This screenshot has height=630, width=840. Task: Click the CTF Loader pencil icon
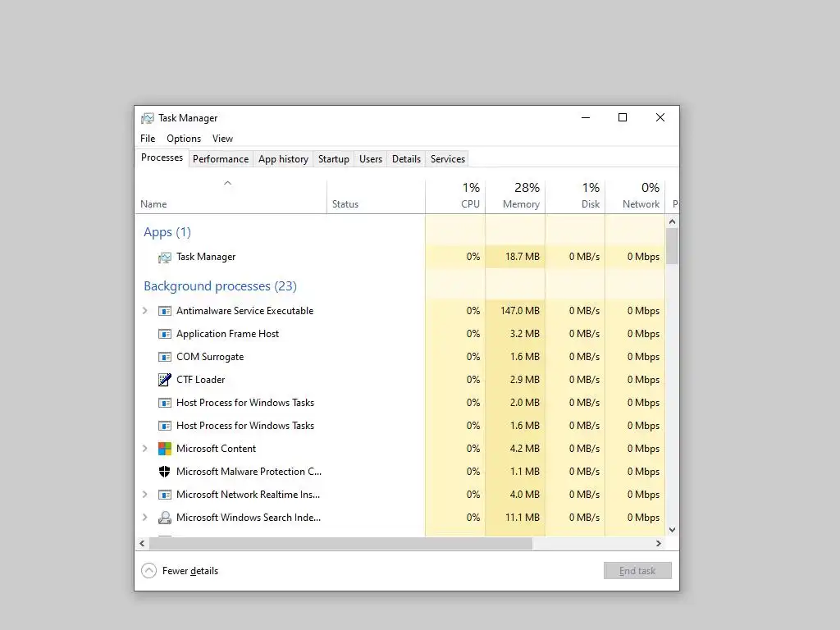(x=164, y=380)
